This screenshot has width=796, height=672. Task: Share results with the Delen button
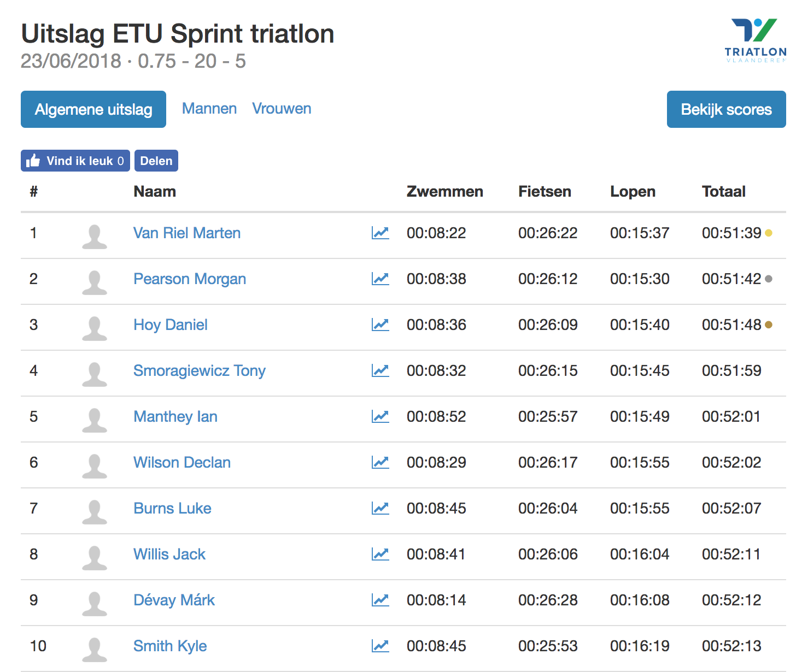pos(156,161)
